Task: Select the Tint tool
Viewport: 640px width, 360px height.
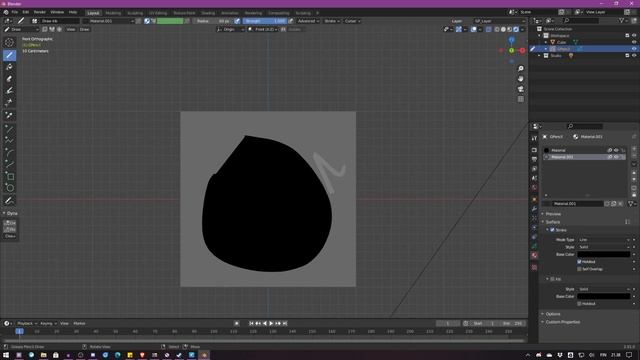Action: tap(9, 91)
